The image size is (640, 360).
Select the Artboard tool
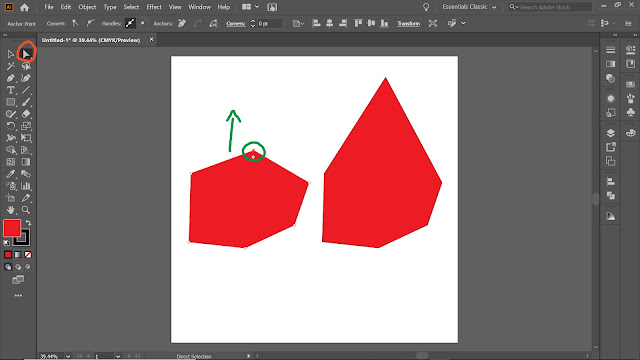pyautogui.click(x=11, y=198)
